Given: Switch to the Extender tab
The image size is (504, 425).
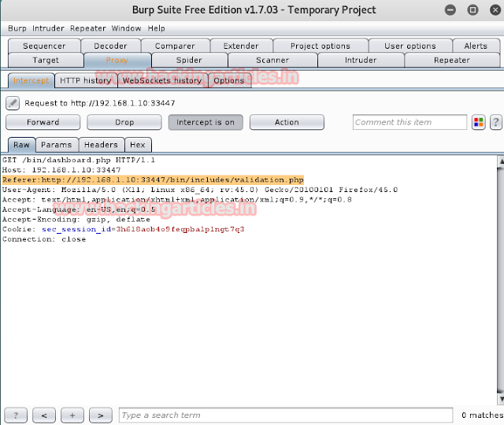Looking at the screenshot, I should tap(241, 46).
